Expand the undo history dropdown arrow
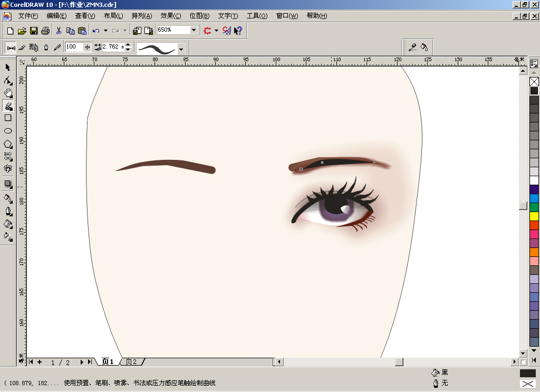Viewport: 540px width, 392px height. coord(105,31)
